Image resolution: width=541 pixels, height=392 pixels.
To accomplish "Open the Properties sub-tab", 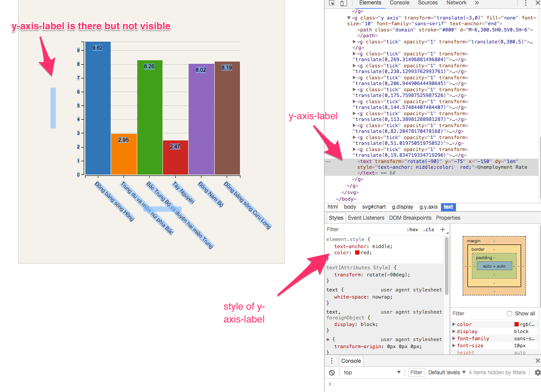I will (x=448, y=218).
